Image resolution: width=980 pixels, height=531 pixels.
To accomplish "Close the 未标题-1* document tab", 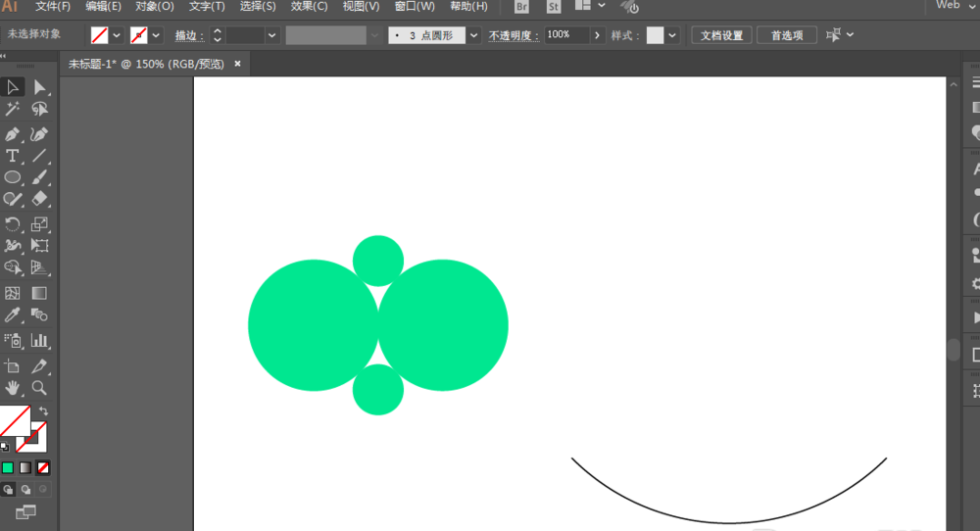I will click(x=237, y=64).
